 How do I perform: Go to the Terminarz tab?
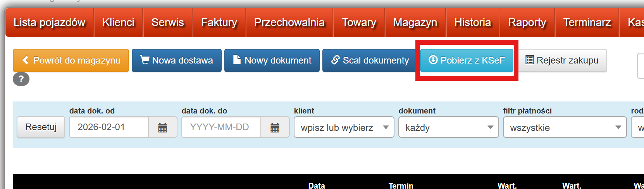coord(587,22)
